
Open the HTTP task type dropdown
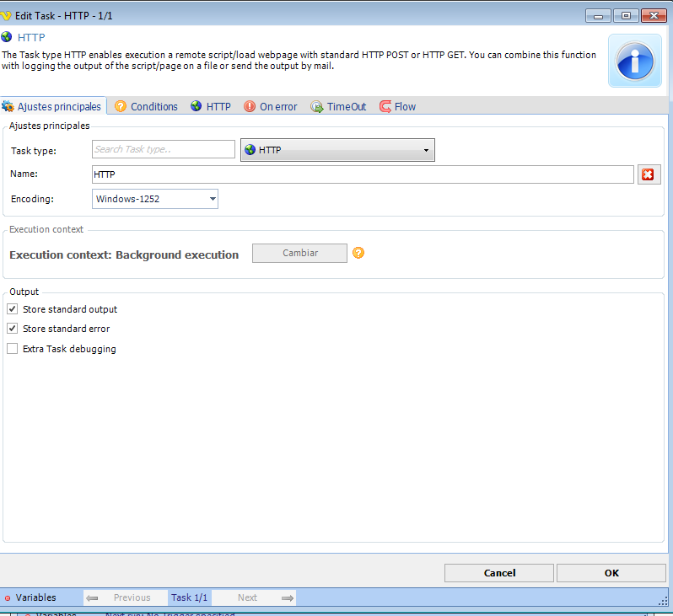pos(337,150)
